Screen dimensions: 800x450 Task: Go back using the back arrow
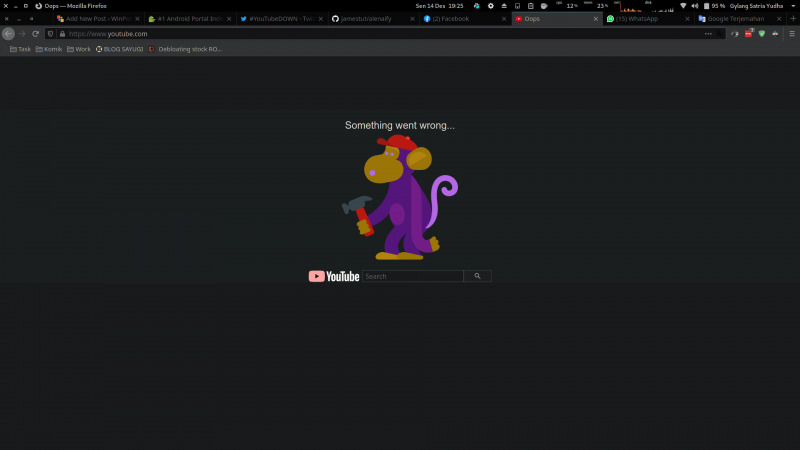8,34
